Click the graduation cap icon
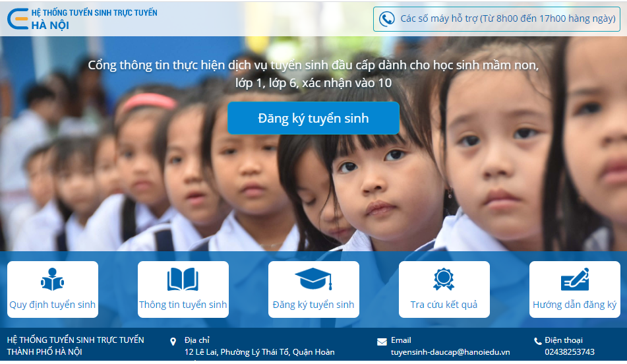 (313, 280)
